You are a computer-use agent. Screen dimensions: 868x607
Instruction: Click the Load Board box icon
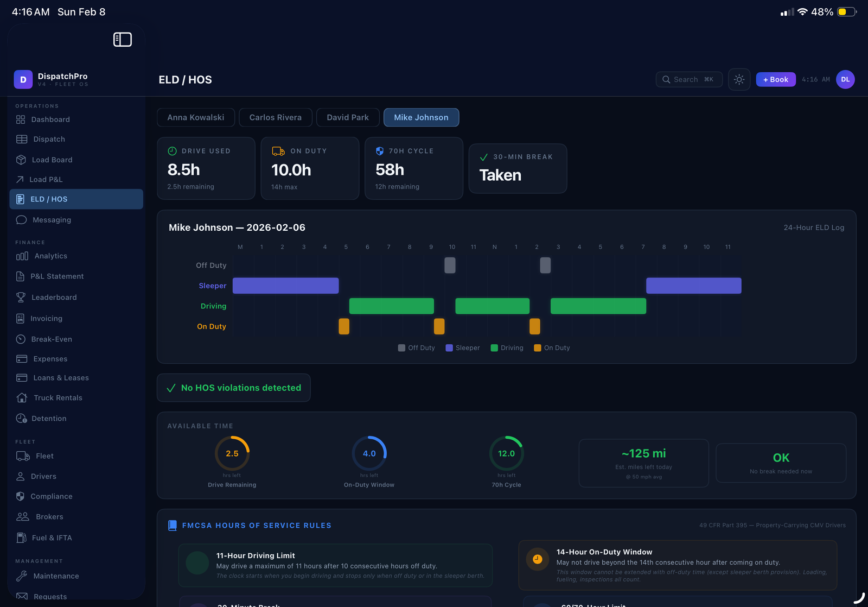click(21, 160)
